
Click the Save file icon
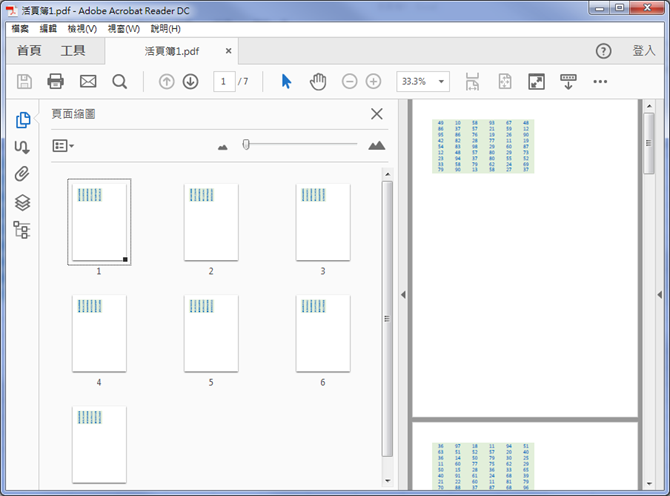point(24,81)
